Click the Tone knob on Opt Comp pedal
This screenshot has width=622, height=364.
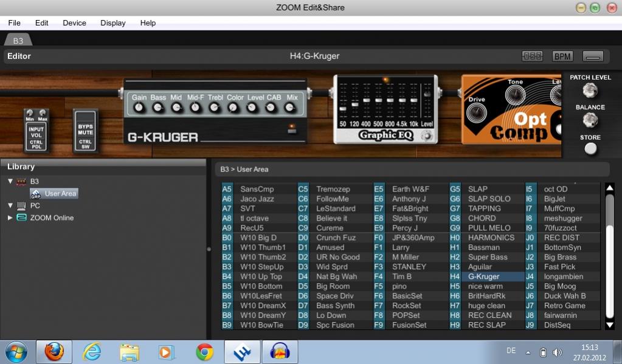[515, 95]
